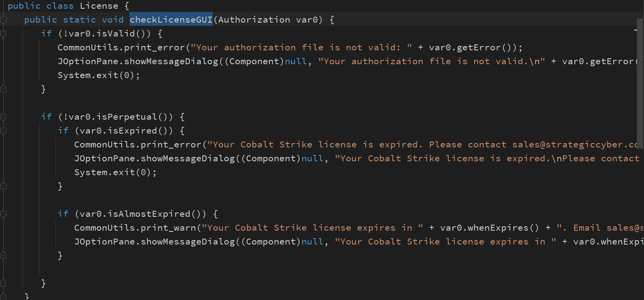The image size is (644, 300).
Task: Click the "static" keyword
Action: click(x=80, y=20)
